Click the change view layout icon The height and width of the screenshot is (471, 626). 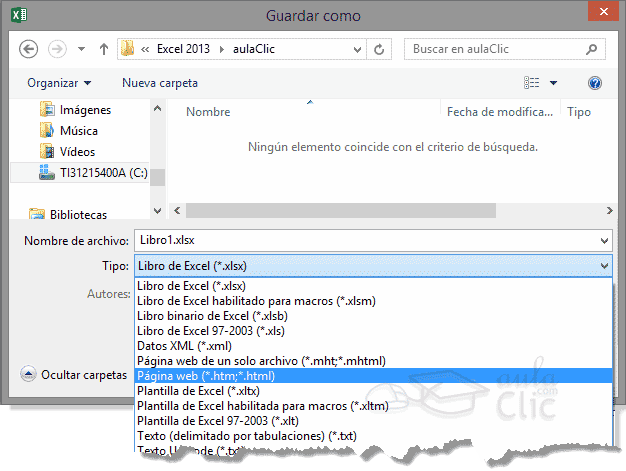(532, 83)
